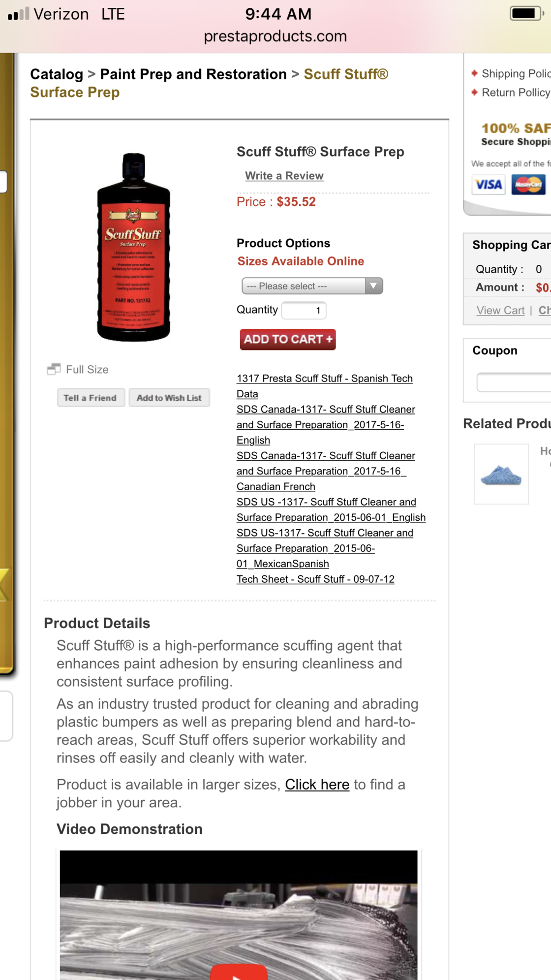Image resolution: width=551 pixels, height=980 pixels.
Task: Add product to Wish List
Action: pos(169,398)
